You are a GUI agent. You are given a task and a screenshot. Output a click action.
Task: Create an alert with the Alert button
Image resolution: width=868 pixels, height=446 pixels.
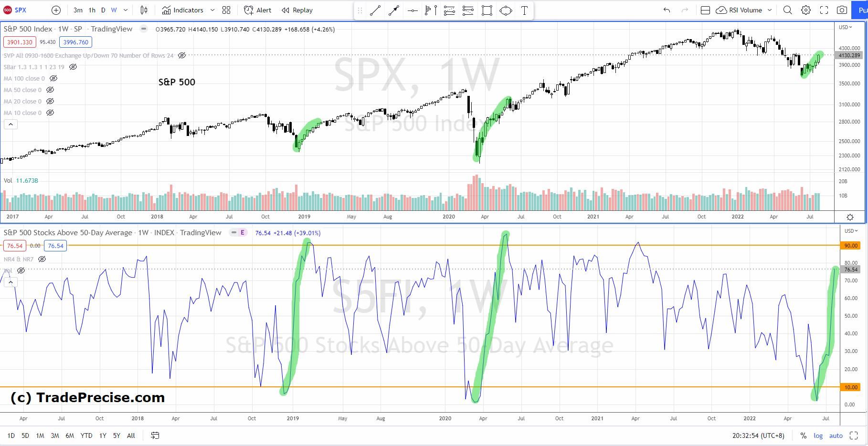tap(257, 10)
